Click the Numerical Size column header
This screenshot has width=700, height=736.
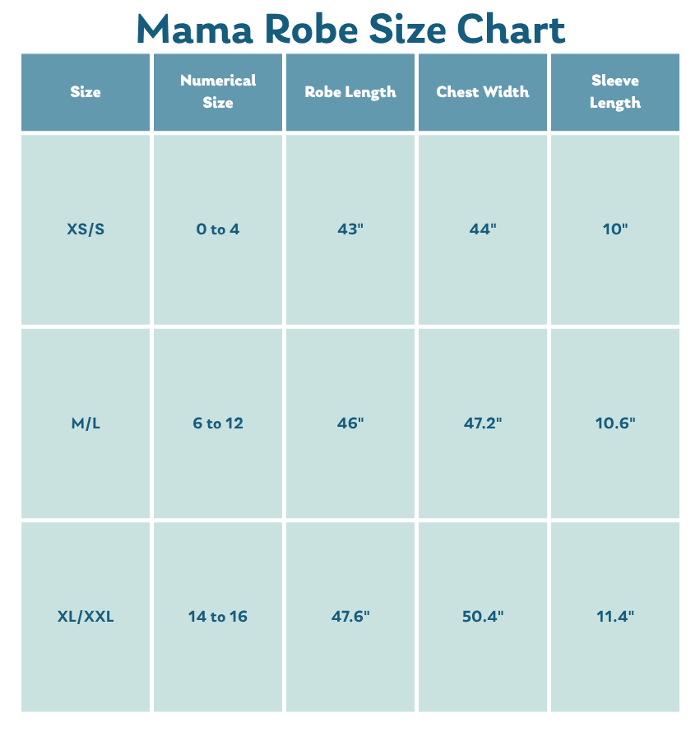tap(218, 92)
